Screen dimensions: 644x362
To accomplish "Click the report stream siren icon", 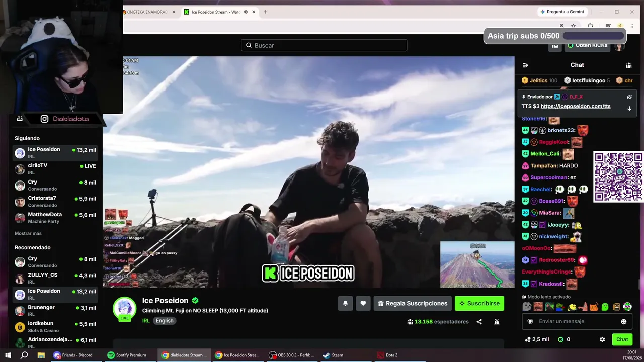I will click(497, 322).
